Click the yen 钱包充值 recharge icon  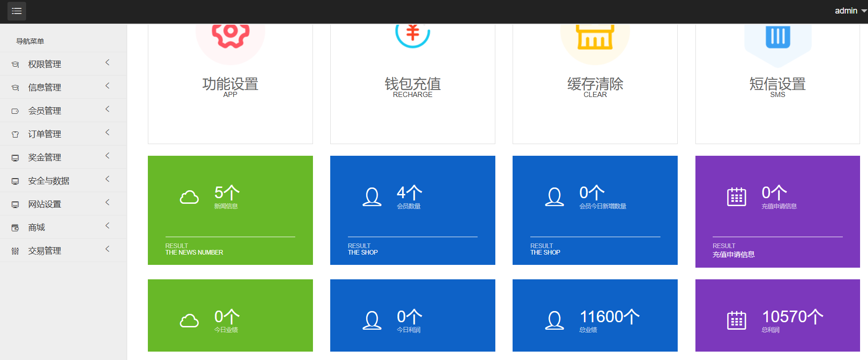pyautogui.click(x=413, y=34)
